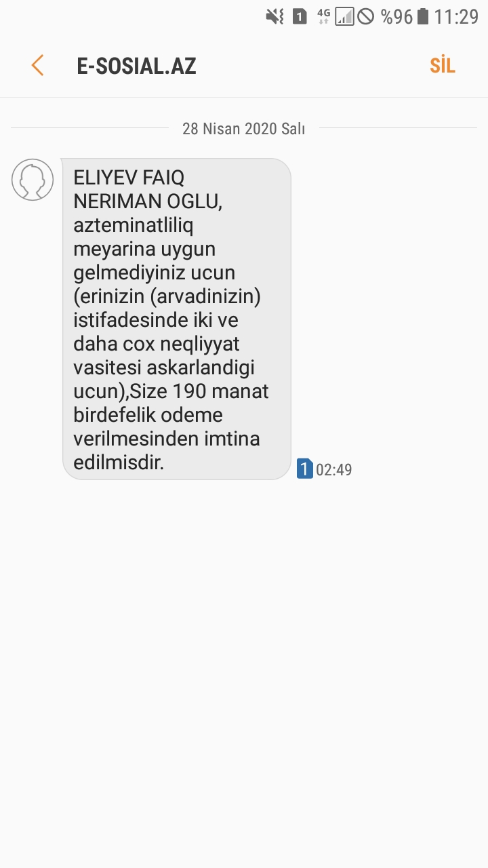Select the grey message bubble
The image size is (488, 868).
pyautogui.click(x=176, y=319)
